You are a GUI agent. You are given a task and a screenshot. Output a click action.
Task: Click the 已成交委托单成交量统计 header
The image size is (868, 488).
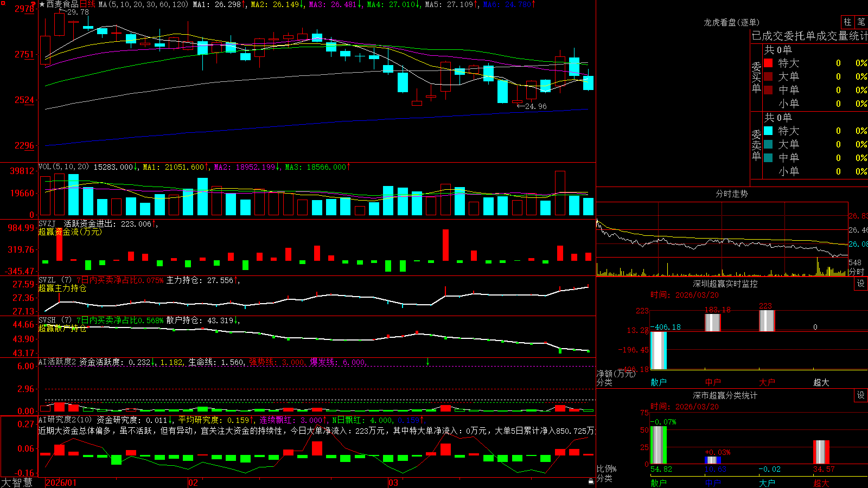809,36
